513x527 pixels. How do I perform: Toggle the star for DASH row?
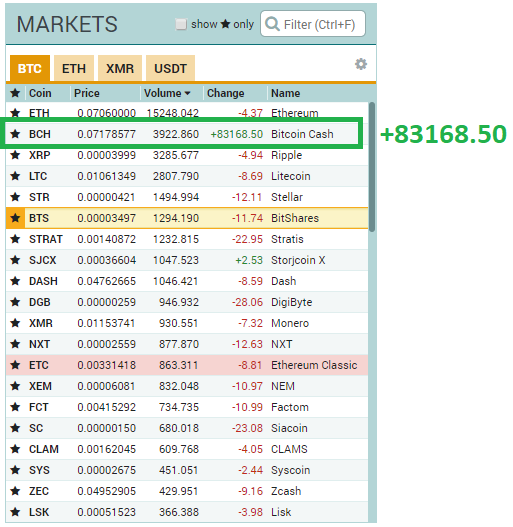(15, 281)
